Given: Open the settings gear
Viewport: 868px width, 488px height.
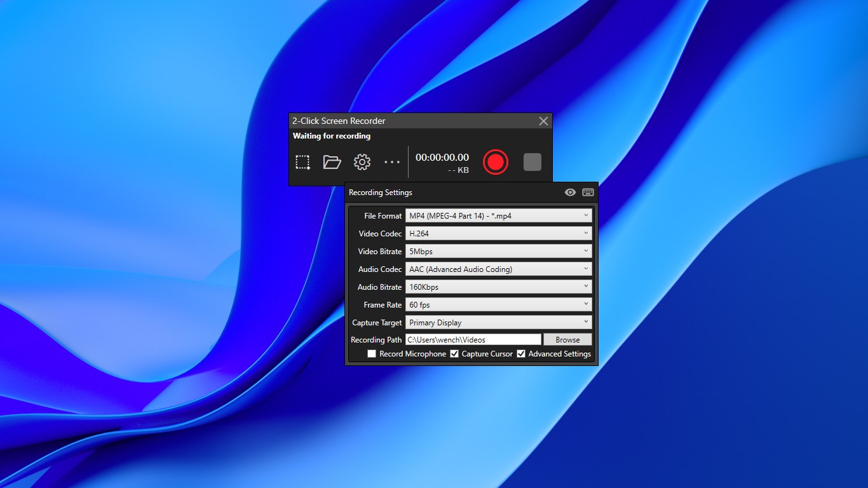Looking at the screenshot, I should click(362, 162).
